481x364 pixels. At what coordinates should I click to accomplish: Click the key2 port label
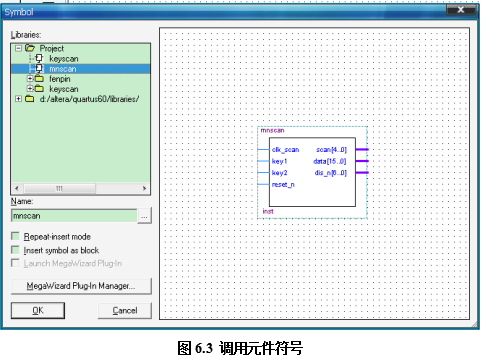(279, 173)
